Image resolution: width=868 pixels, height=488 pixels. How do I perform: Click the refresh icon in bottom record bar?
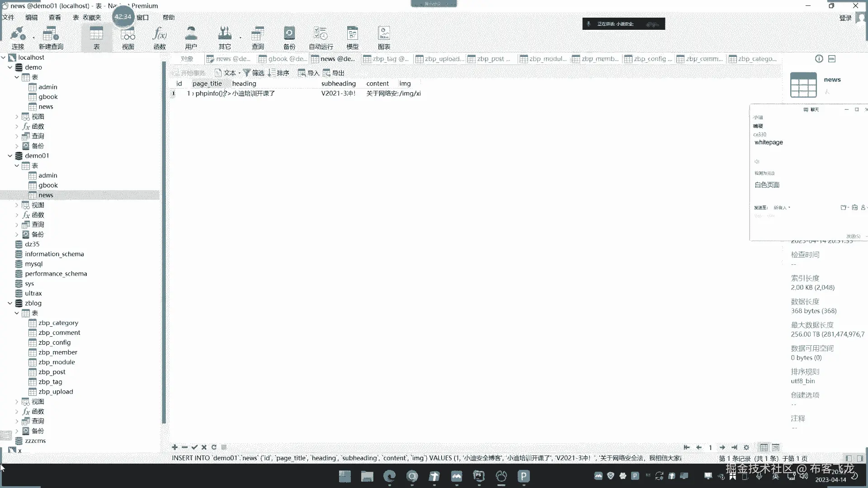point(214,447)
